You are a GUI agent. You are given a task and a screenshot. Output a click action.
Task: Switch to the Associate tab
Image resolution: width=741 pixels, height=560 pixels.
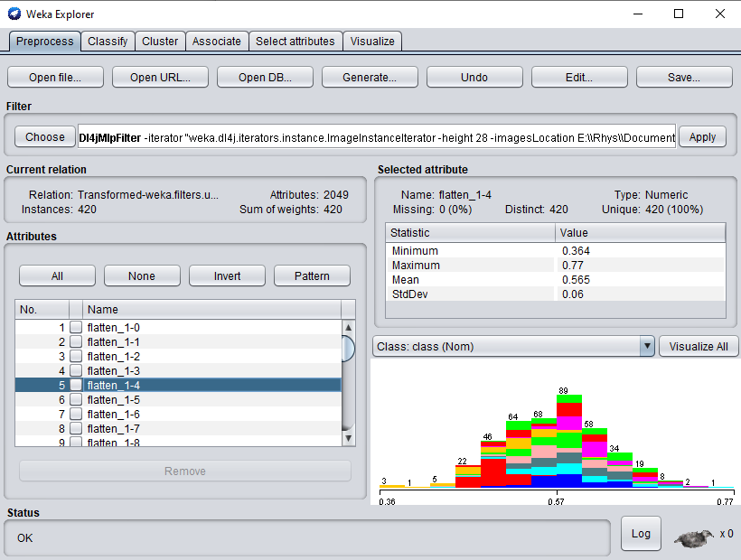point(217,41)
